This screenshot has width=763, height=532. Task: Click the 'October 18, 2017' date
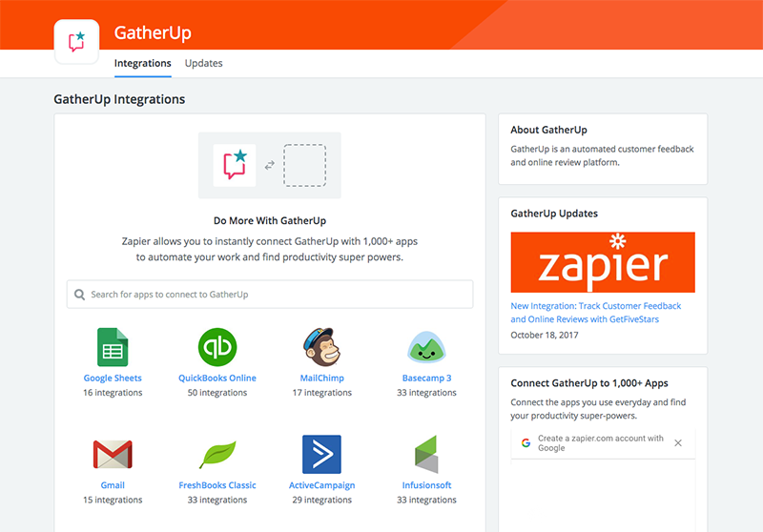pyautogui.click(x=545, y=335)
